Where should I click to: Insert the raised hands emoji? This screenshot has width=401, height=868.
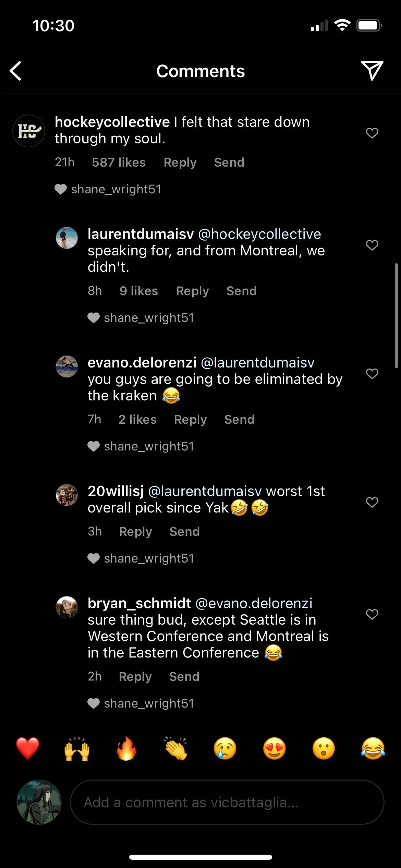(x=77, y=748)
